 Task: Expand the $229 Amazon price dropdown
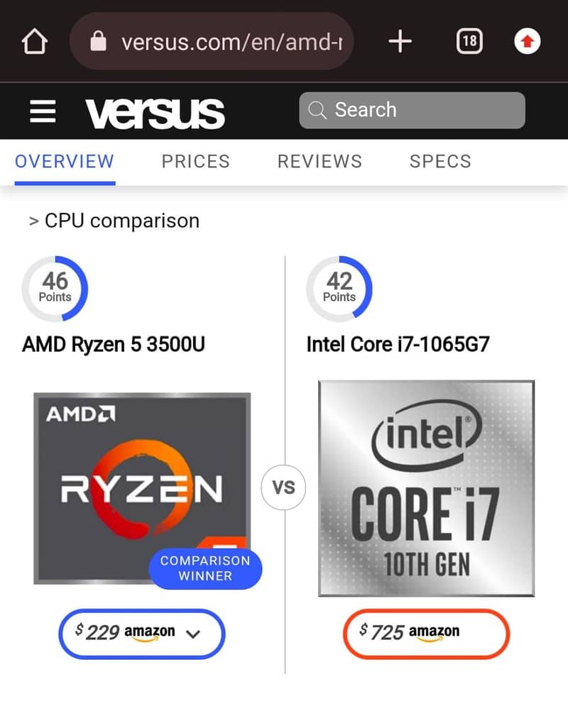tap(192, 632)
